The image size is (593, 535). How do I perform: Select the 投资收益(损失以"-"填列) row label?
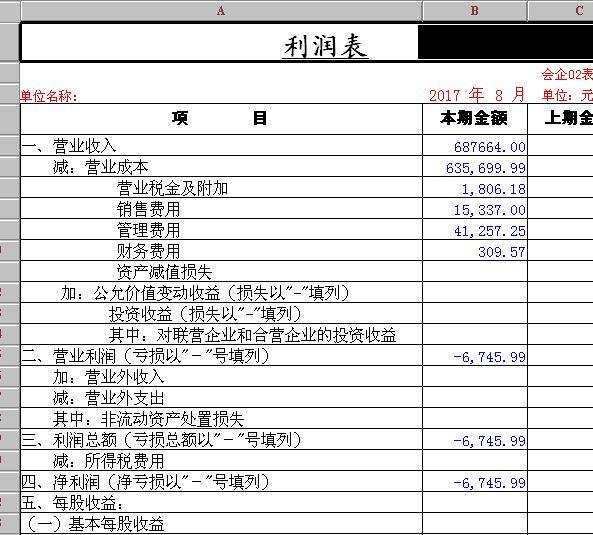205,314
